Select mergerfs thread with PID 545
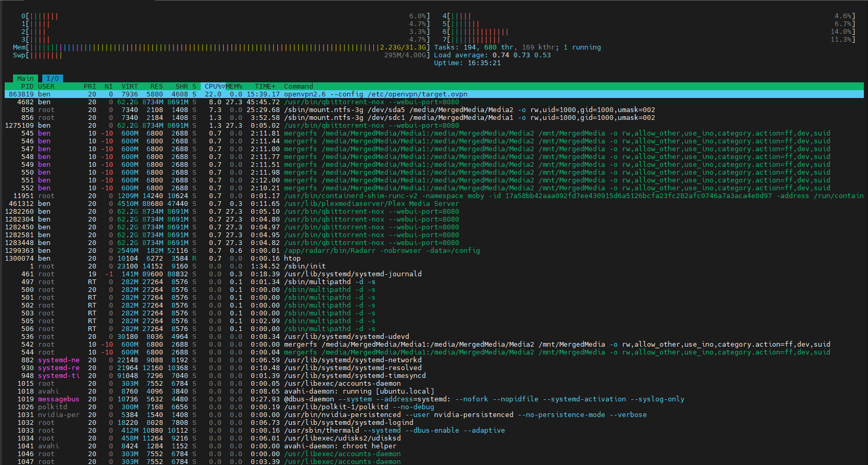Screen dimensions: 868x465 pyautogui.click(x=434, y=133)
